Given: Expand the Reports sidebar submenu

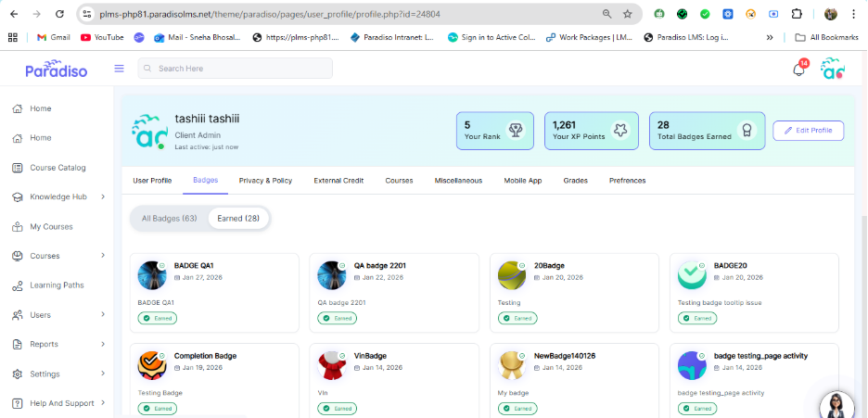Looking at the screenshot, I should click(x=102, y=345).
